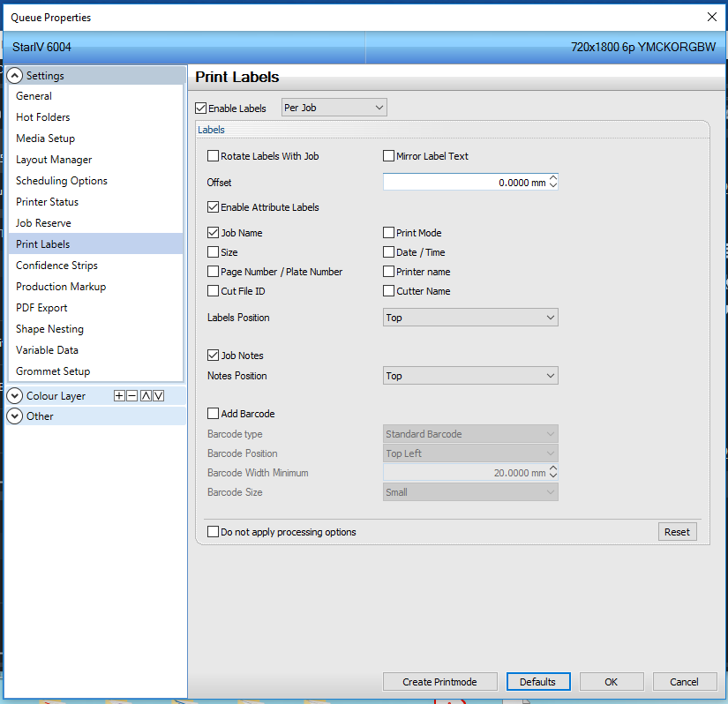Open the Per Job dropdown
728x704 pixels.
334,108
